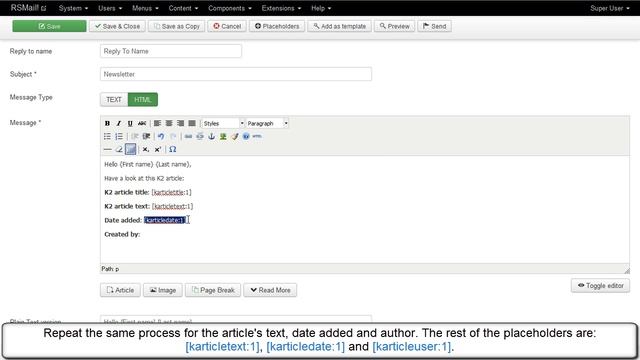
Task: Click the outdent icon in the editor
Action: click(135, 136)
